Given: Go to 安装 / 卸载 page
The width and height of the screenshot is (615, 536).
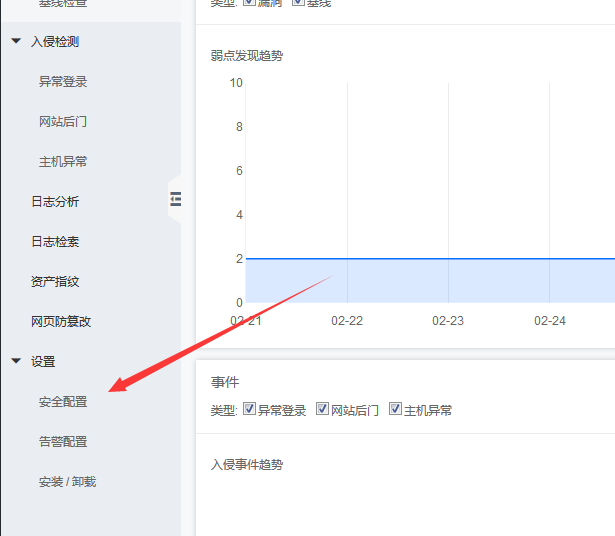Looking at the screenshot, I should tap(67, 481).
